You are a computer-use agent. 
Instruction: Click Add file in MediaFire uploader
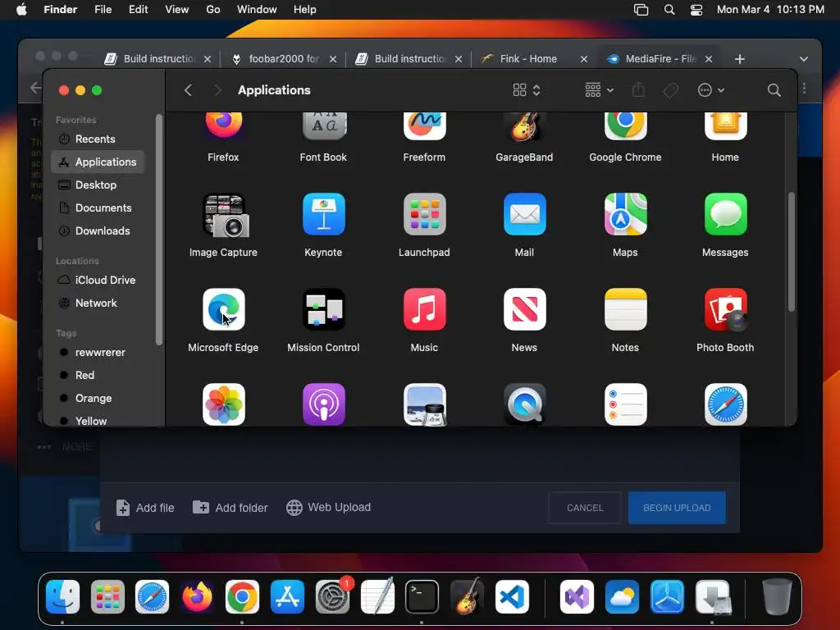145,508
